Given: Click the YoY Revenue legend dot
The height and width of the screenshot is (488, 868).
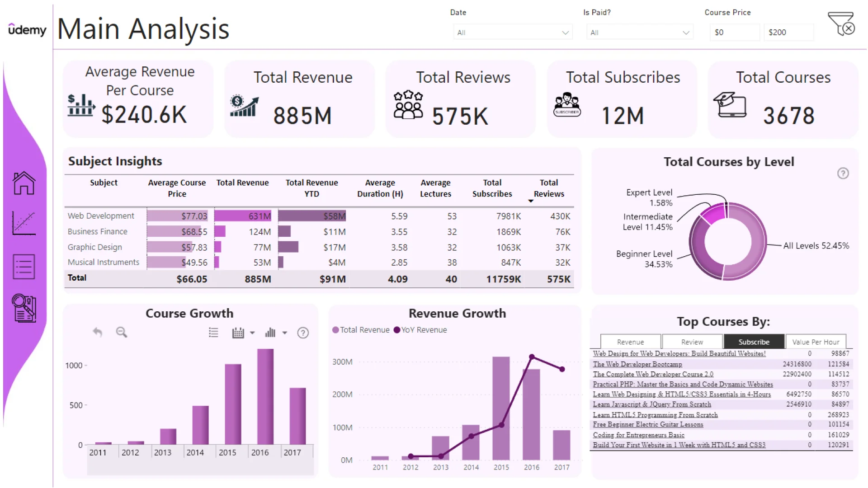Looking at the screenshot, I should pyautogui.click(x=397, y=330).
